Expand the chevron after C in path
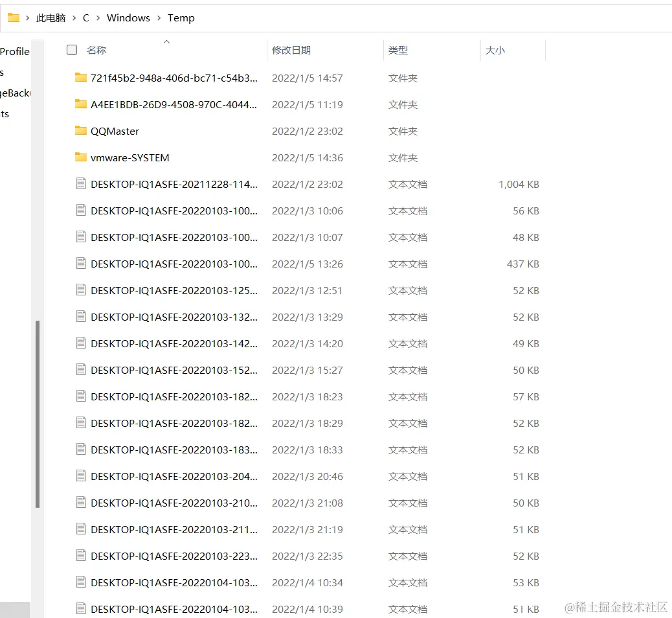 click(x=98, y=18)
